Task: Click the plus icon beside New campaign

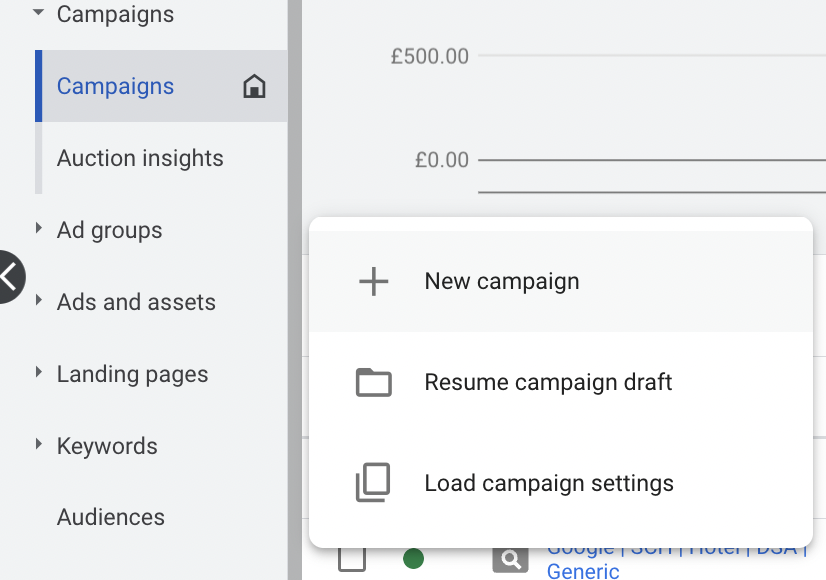Action: click(x=374, y=282)
